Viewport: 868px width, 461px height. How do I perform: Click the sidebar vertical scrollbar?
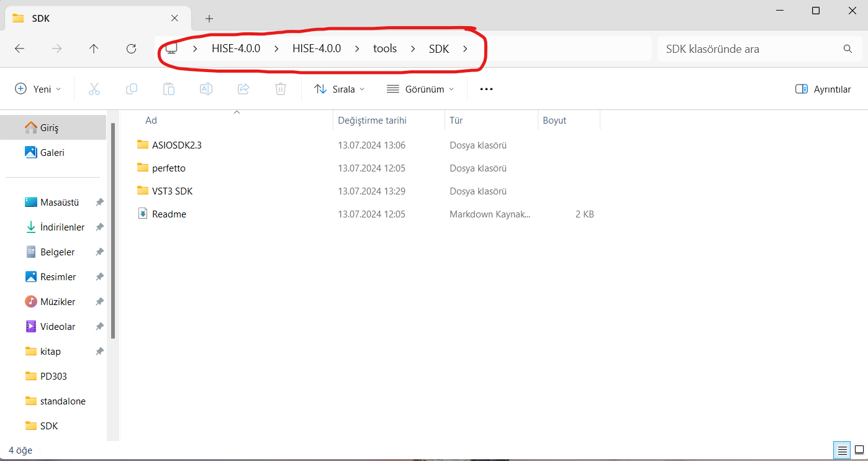pyautogui.click(x=113, y=230)
